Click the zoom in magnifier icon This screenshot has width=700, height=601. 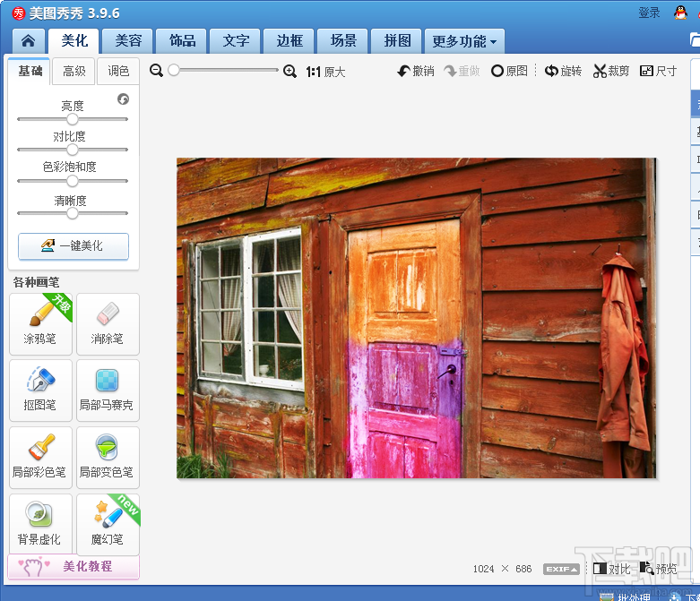coord(290,71)
